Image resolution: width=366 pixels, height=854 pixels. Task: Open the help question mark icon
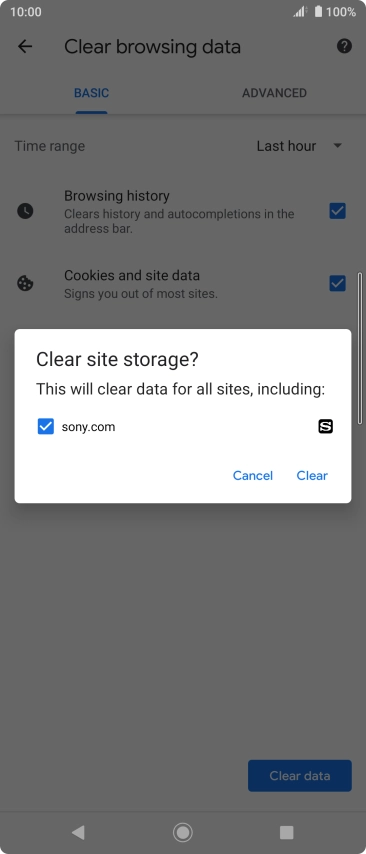click(344, 46)
